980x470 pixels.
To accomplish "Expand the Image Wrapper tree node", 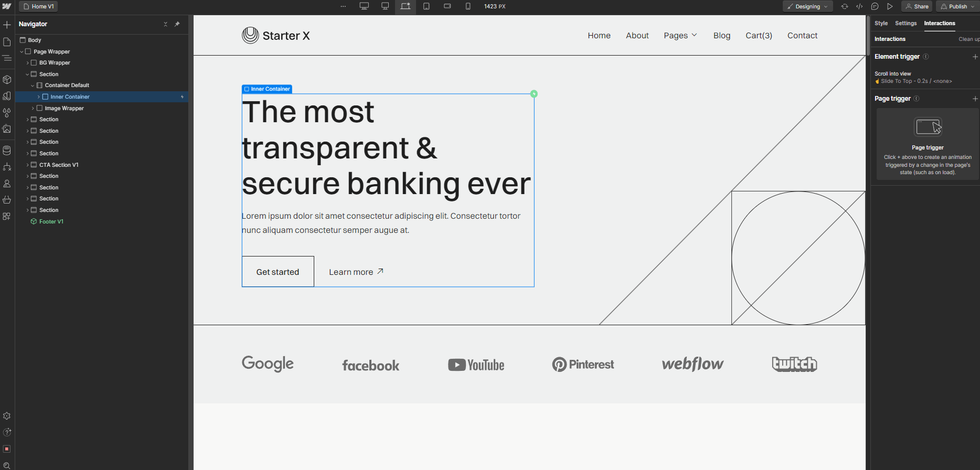I will (33, 109).
